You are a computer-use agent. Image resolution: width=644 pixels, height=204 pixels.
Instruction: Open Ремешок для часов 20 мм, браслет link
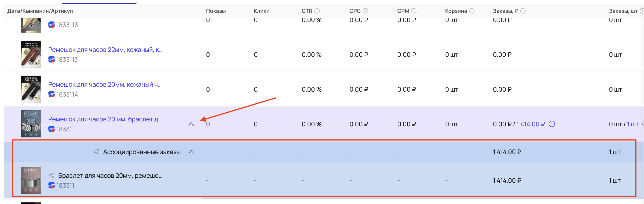[105, 119]
